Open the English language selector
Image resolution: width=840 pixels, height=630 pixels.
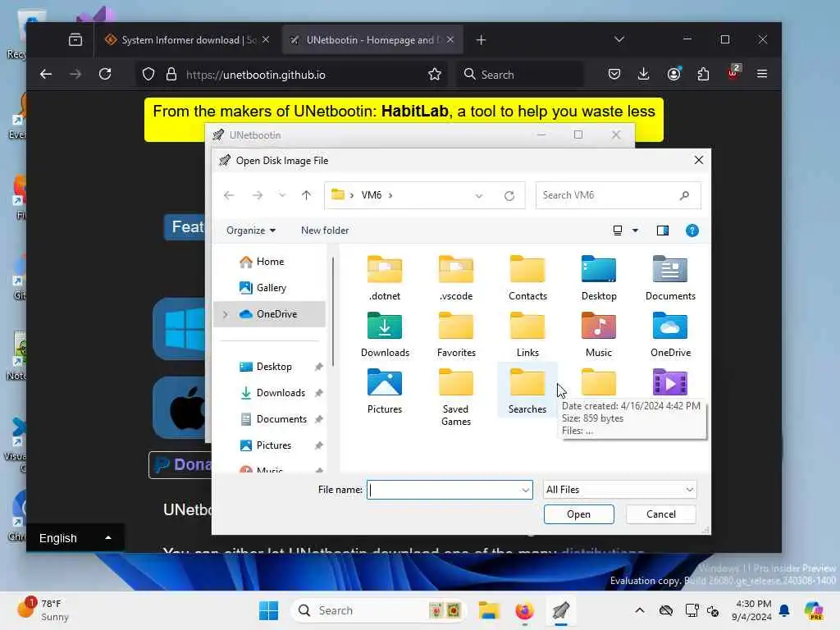point(75,538)
